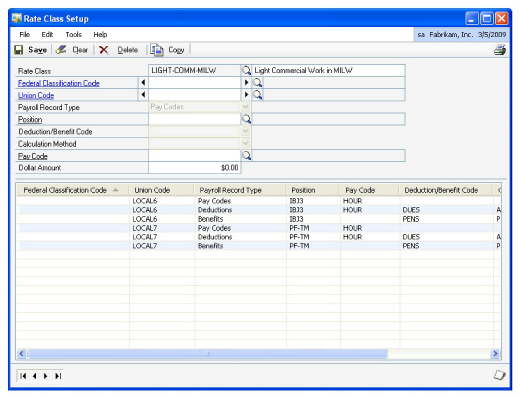Click the printer icon in toolbar
This screenshot has width=520, height=398.
coord(500,50)
